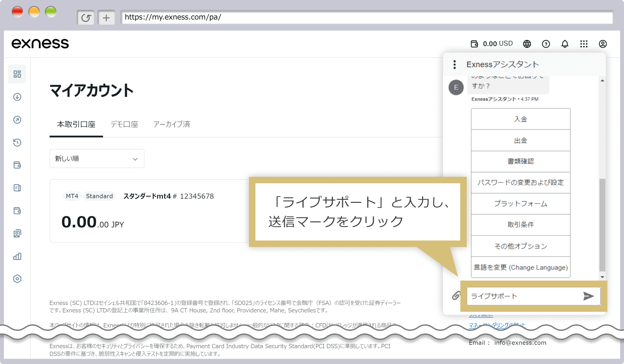The height and width of the screenshot is (364, 624).
Task: Click the attachment paperclip icon in chat
Action: pyautogui.click(x=456, y=295)
